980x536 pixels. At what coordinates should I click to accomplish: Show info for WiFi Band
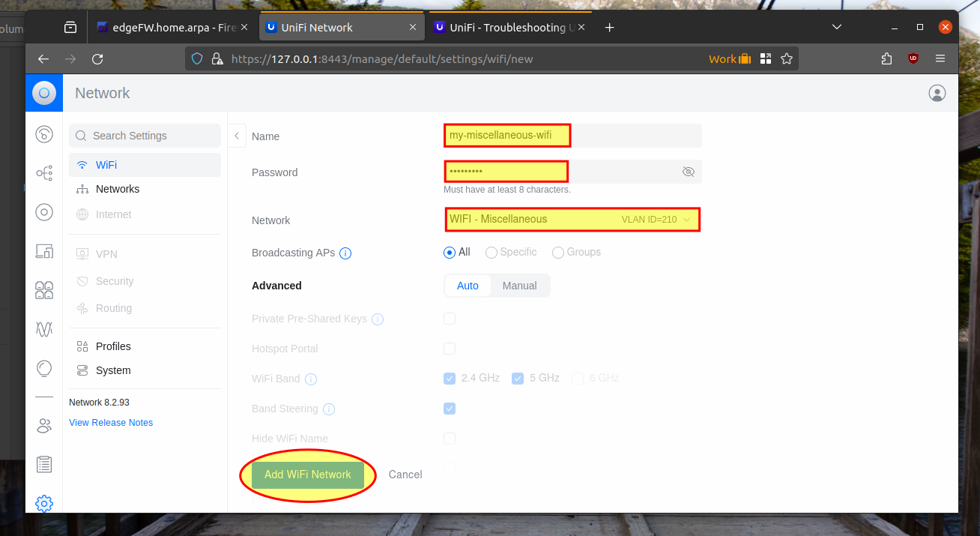click(x=311, y=379)
